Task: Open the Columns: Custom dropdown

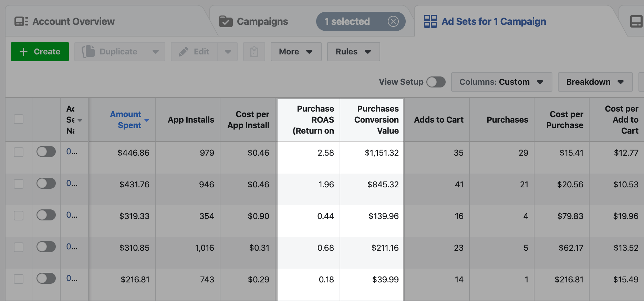Action: coord(501,82)
